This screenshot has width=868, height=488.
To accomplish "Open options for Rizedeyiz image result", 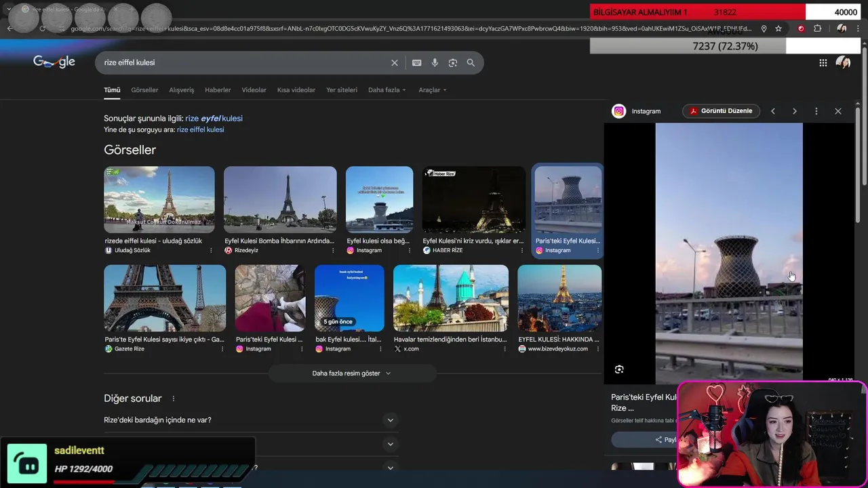I will pyautogui.click(x=333, y=250).
